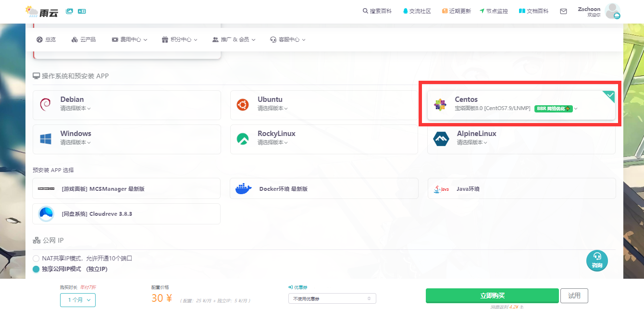The width and height of the screenshot is (644, 309).
Task: Open the mail envelope icon
Action: point(563,11)
